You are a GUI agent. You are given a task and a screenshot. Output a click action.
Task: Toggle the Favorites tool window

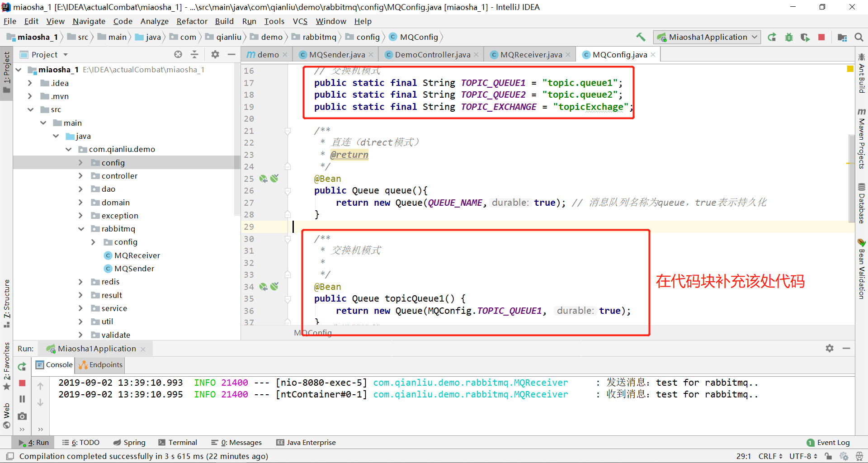point(6,366)
